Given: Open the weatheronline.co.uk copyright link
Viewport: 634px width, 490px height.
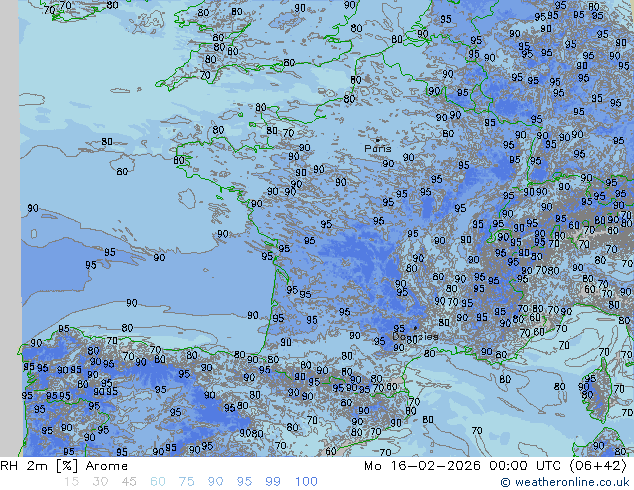Looking at the screenshot, I should 565,482.
